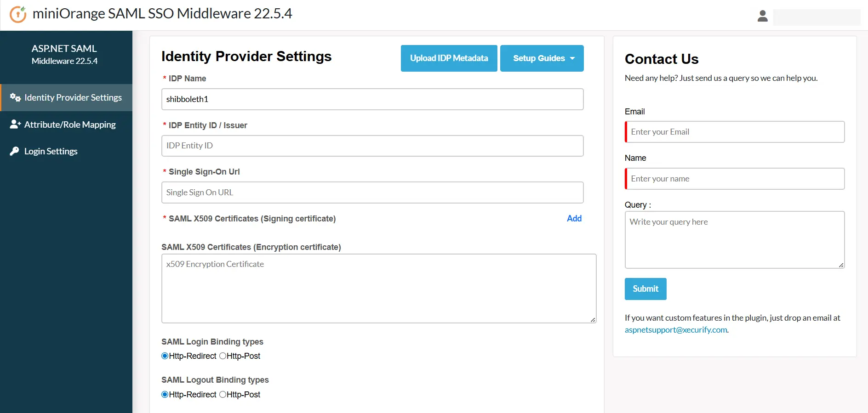The image size is (868, 413).
Task: Click the miniOrange logo icon
Action: pyautogui.click(x=18, y=14)
